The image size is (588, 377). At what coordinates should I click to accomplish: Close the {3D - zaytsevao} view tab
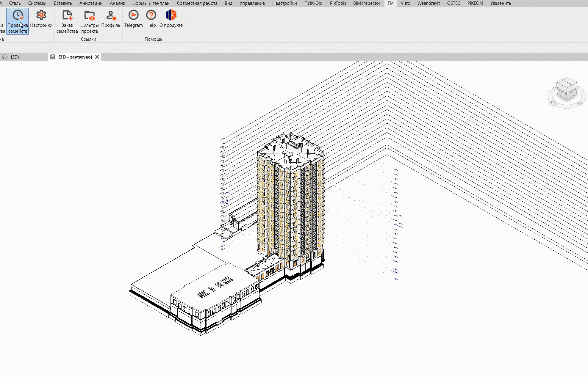pyautogui.click(x=97, y=57)
